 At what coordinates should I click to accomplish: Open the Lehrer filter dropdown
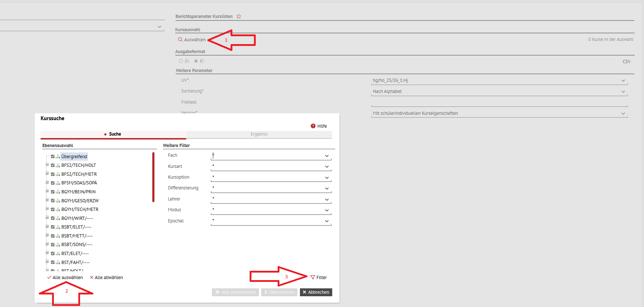click(326, 200)
